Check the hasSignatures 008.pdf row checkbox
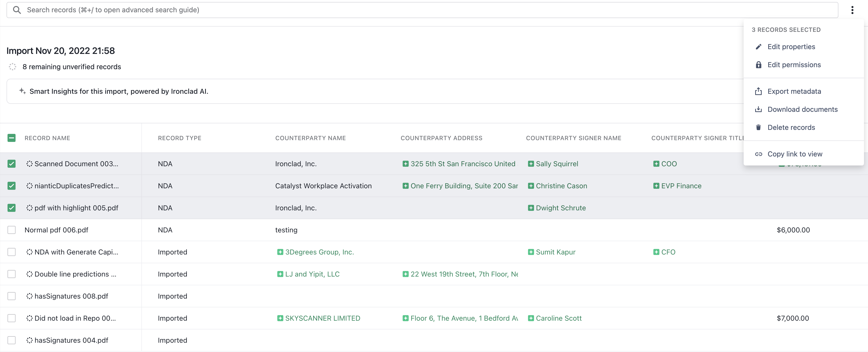This screenshot has width=868, height=352. pos(12,296)
